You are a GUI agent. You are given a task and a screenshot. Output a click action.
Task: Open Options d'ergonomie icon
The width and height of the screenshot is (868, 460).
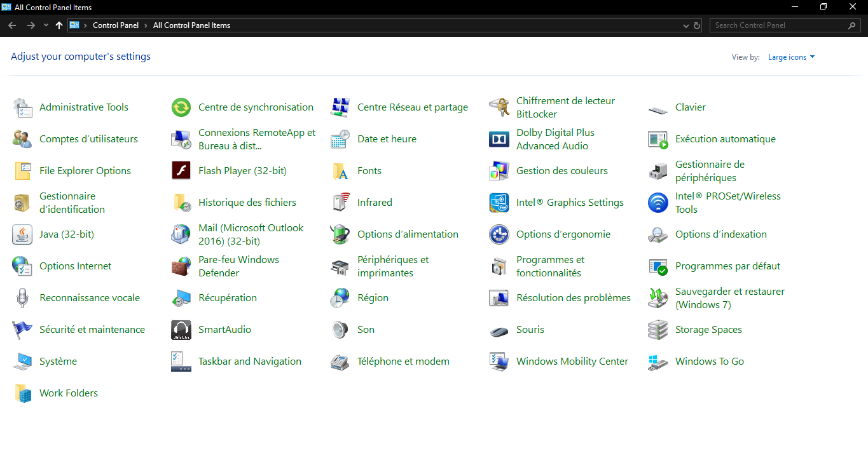point(499,234)
